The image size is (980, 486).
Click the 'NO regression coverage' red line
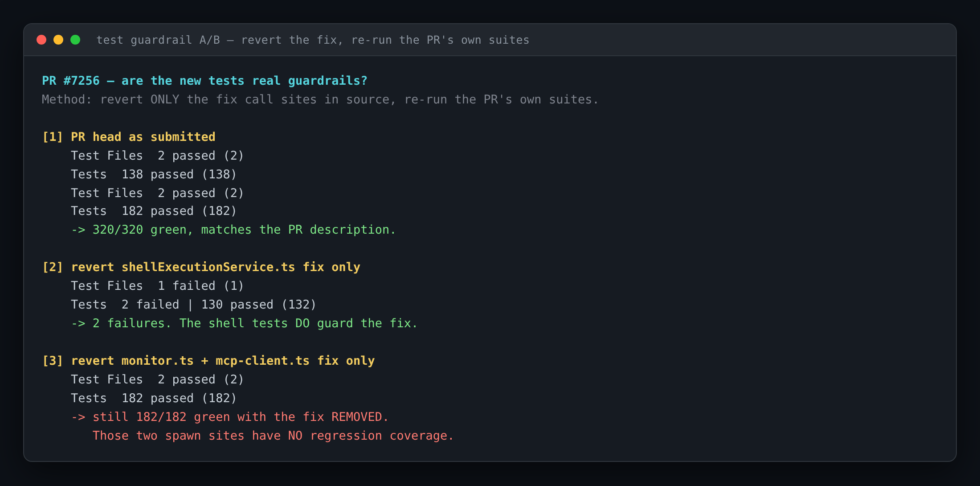tap(273, 436)
